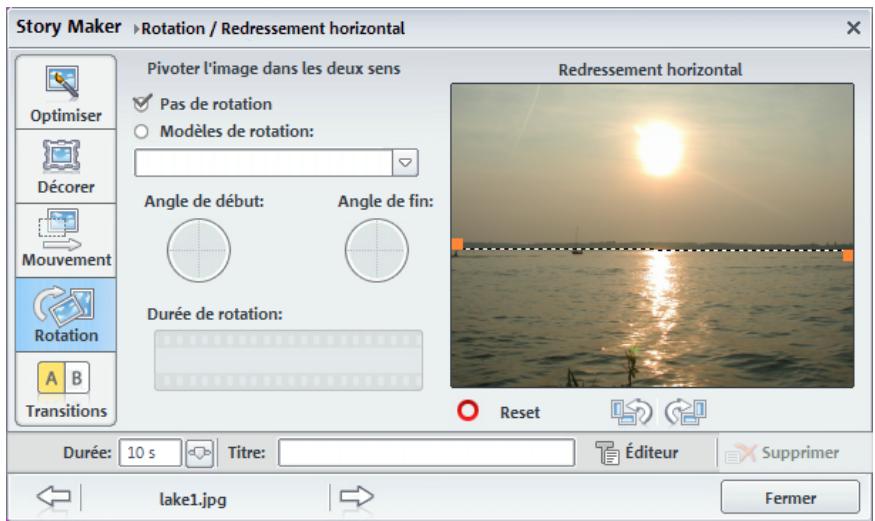Image resolution: width=875 pixels, height=521 pixels.
Task: Expand the rotation models dropdown arrow
Action: tap(405, 162)
